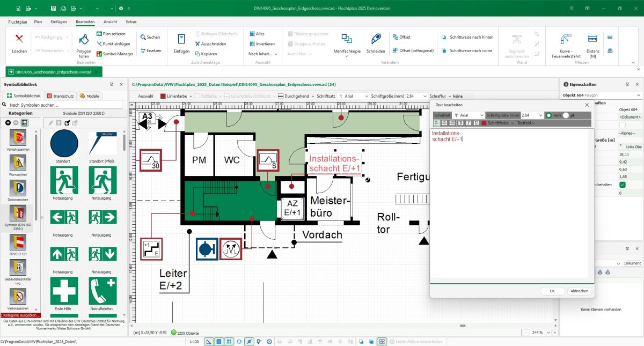Select the mm unit radio button
The image size is (644, 346).
pyautogui.click(x=548, y=115)
